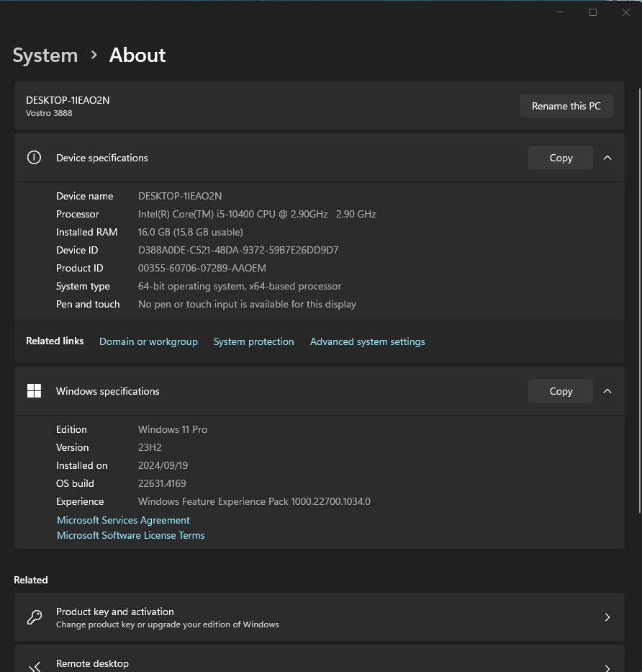Collapse the Windows specifications section

coord(607,390)
